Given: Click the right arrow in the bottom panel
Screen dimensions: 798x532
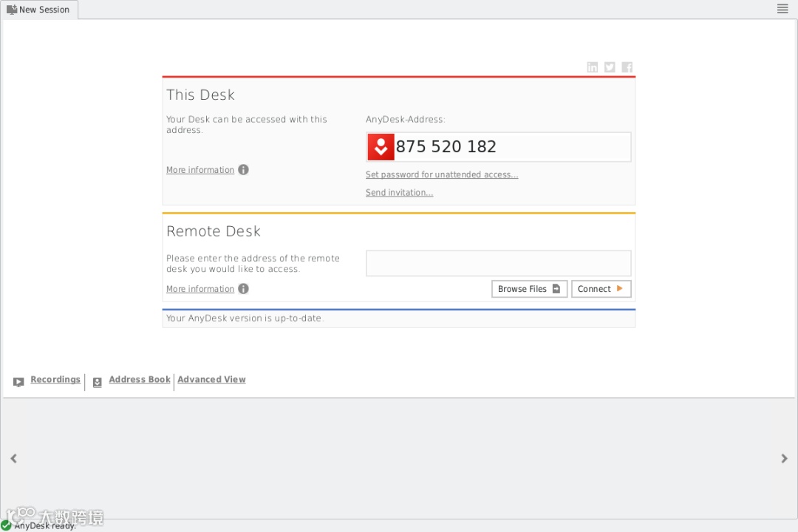Looking at the screenshot, I should [x=784, y=459].
